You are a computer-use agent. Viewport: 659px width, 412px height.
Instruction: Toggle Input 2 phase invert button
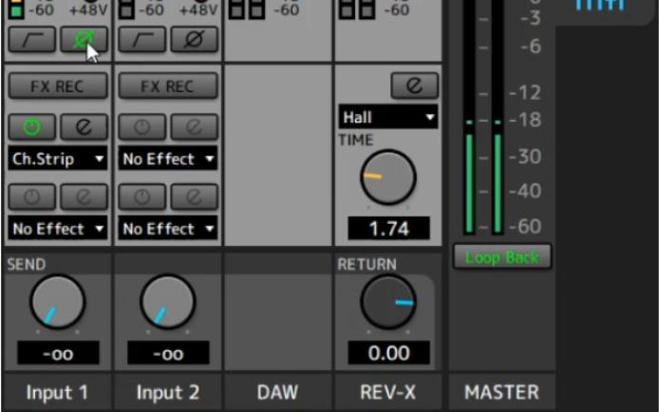[194, 40]
